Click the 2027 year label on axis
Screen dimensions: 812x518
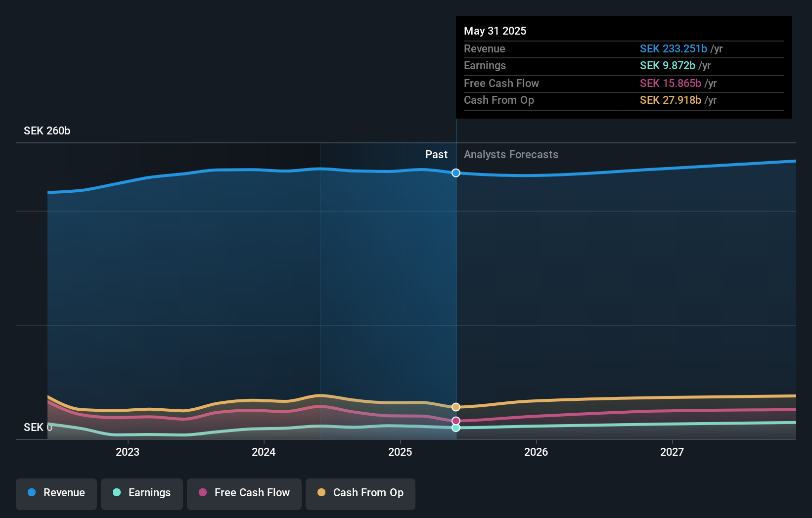click(x=672, y=452)
